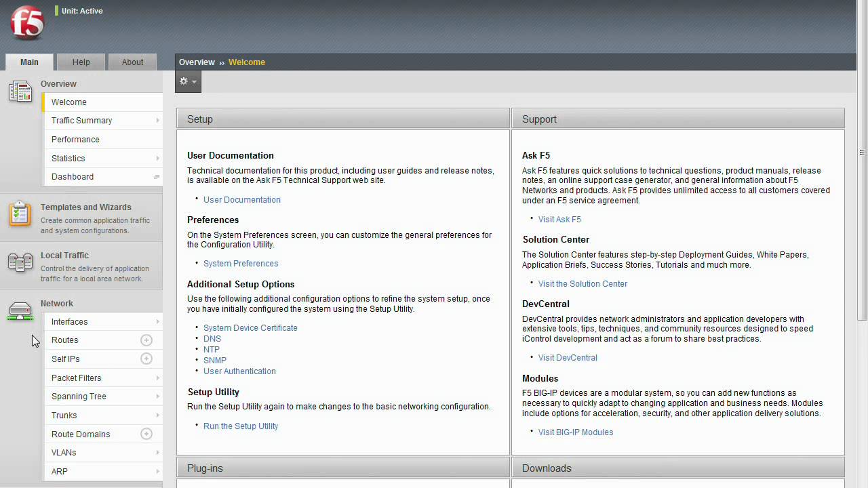Switch to the About tab
This screenshot has height=488, width=868.
pyautogui.click(x=132, y=62)
